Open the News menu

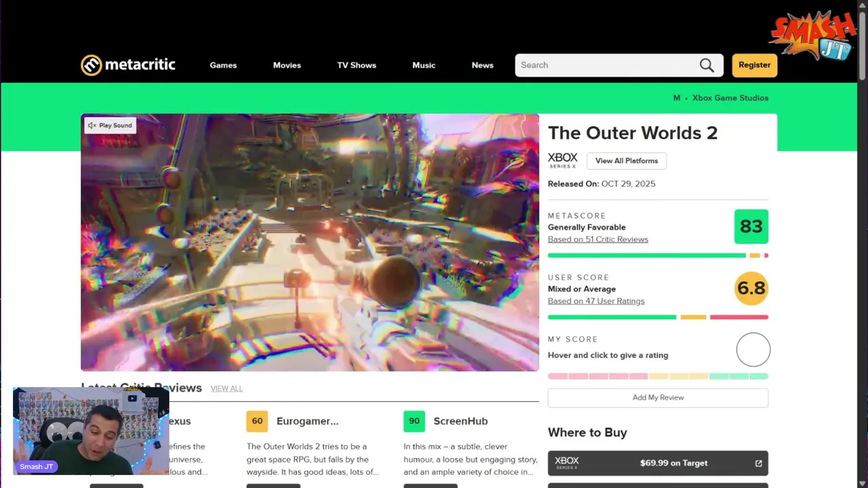(x=483, y=65)
